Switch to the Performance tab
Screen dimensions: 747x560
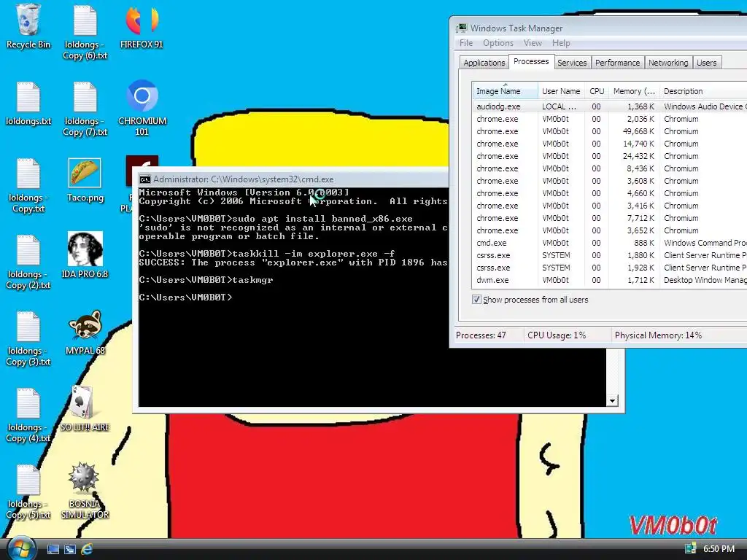(x=617, y=63)
